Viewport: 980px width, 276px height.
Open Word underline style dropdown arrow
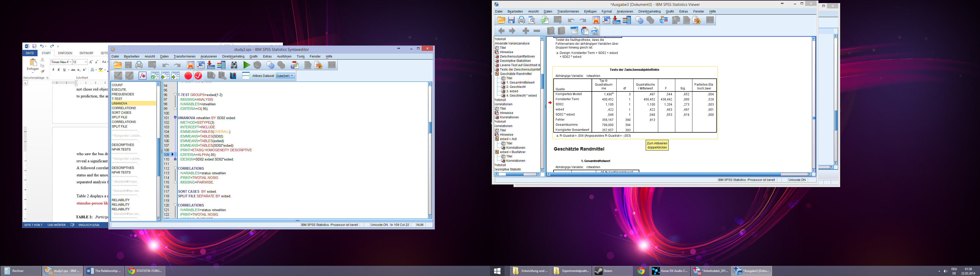click(69, 70)
